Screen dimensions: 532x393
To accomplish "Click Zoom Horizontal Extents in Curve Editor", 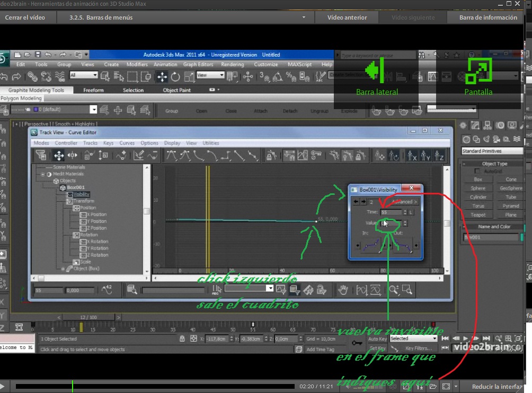I will pyautogui.click(x=362, y=290).
